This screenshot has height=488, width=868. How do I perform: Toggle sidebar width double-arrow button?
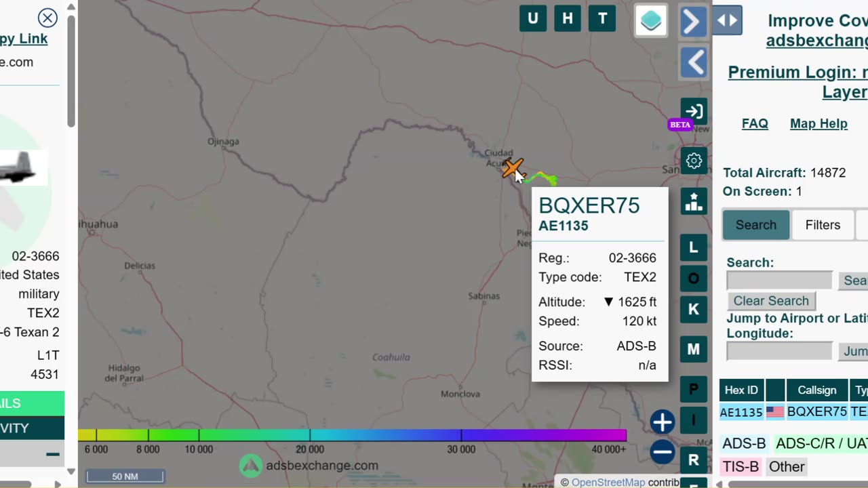(728, 20)
